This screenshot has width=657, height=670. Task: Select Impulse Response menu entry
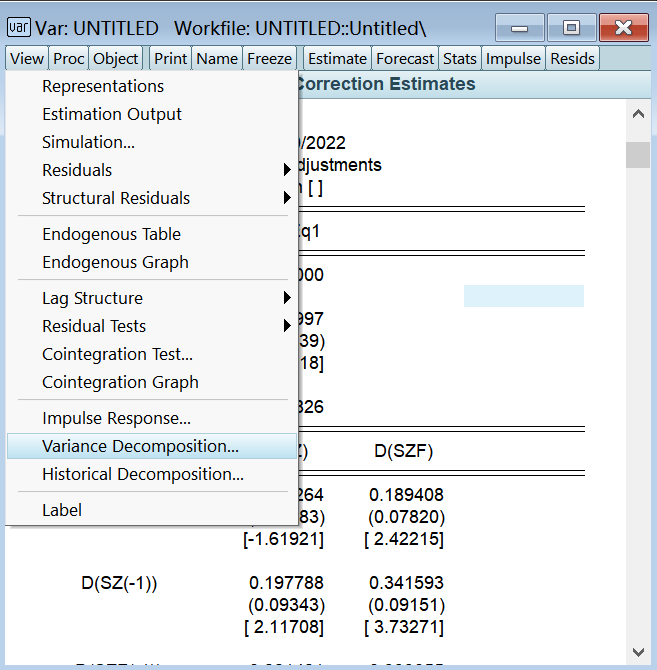116,418
